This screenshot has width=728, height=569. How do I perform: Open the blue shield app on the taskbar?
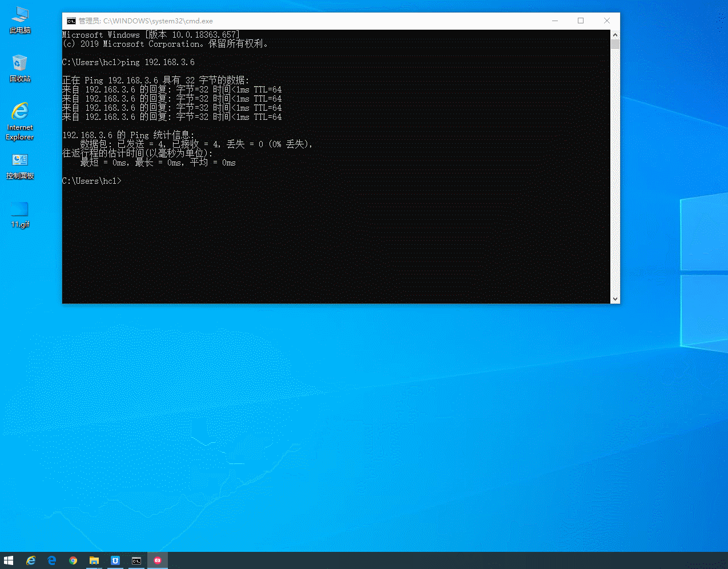tap(115, 560)
